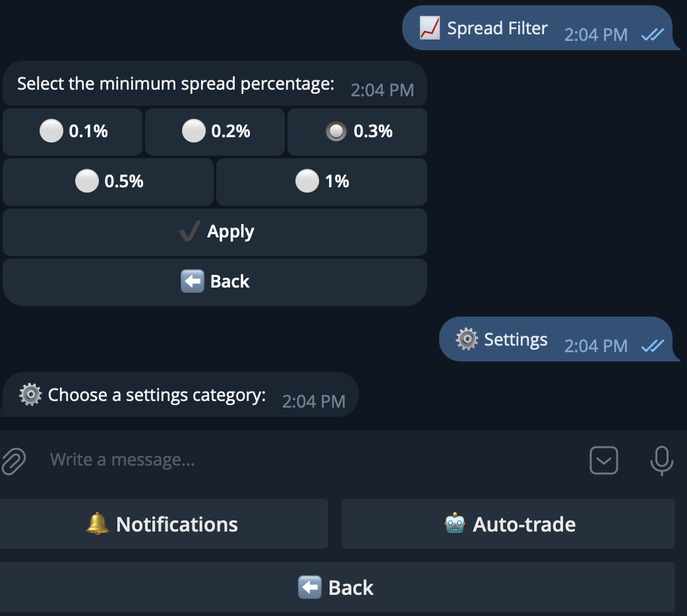Select the 0.5% spread option
Image resolution: width=687 pixels, height=616 pixels.
(x=107, y=181)
